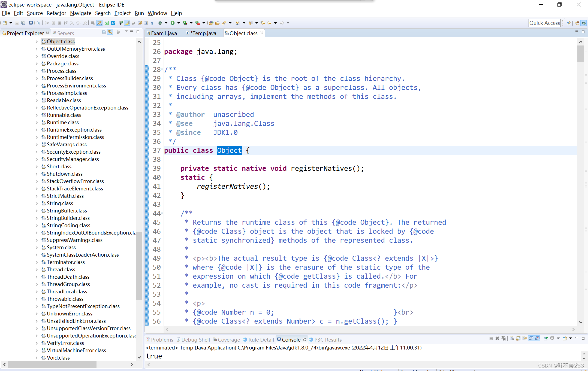Toggle Mark Occurrences highlighter button
This screenshot has height=371, width=588.
click(127, 23)
